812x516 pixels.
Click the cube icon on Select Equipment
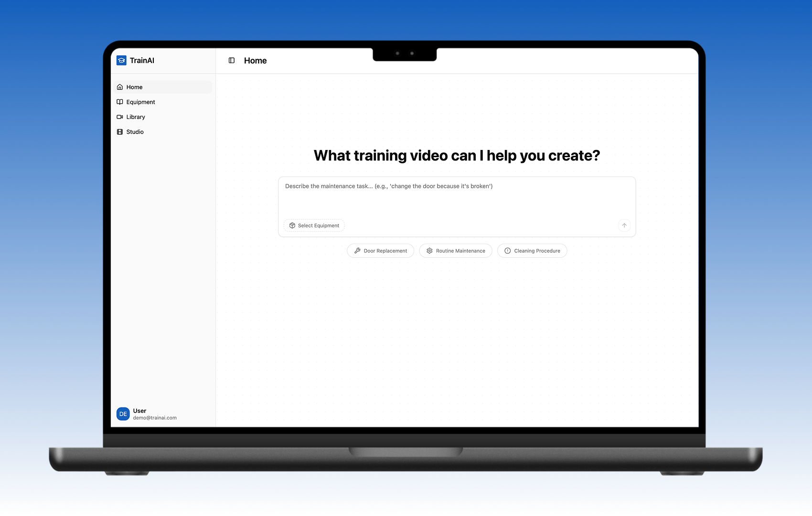pos(292,225)
